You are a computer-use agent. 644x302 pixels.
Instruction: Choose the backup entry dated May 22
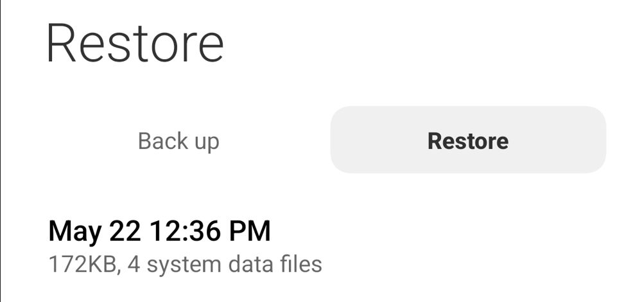pyautogui.click(x=322, y=247)
